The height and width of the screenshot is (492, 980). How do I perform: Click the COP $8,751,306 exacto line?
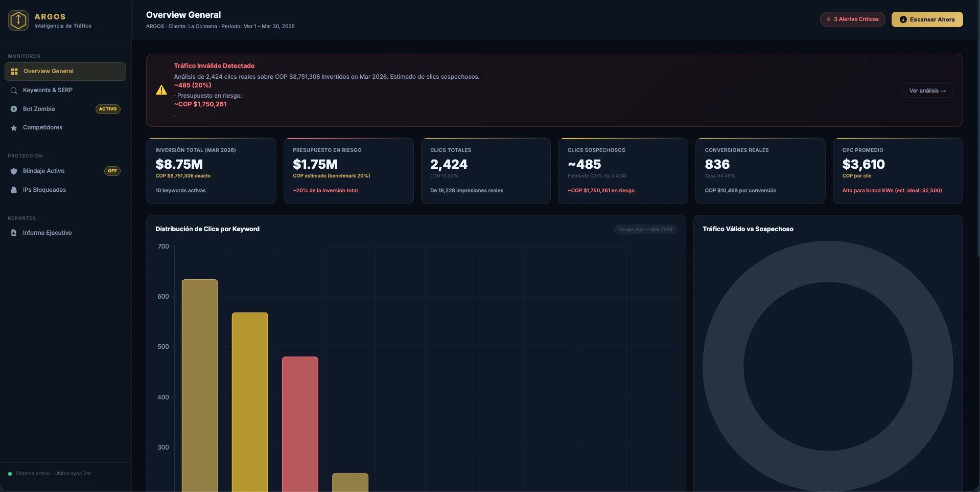click(x=183, y=176)
